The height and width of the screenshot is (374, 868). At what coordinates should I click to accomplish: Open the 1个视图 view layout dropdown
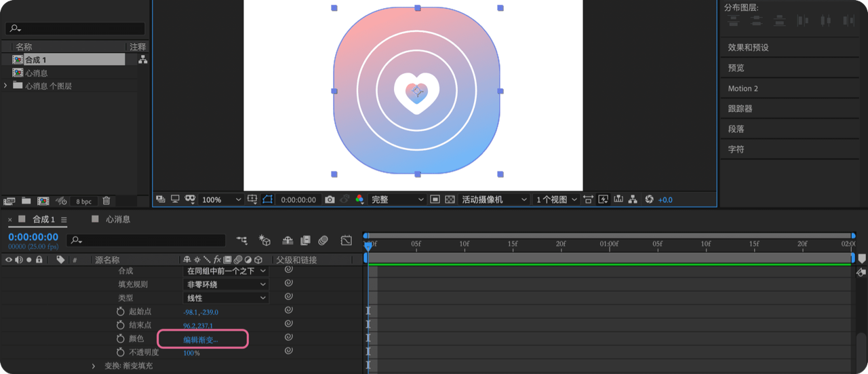point(557,200)
